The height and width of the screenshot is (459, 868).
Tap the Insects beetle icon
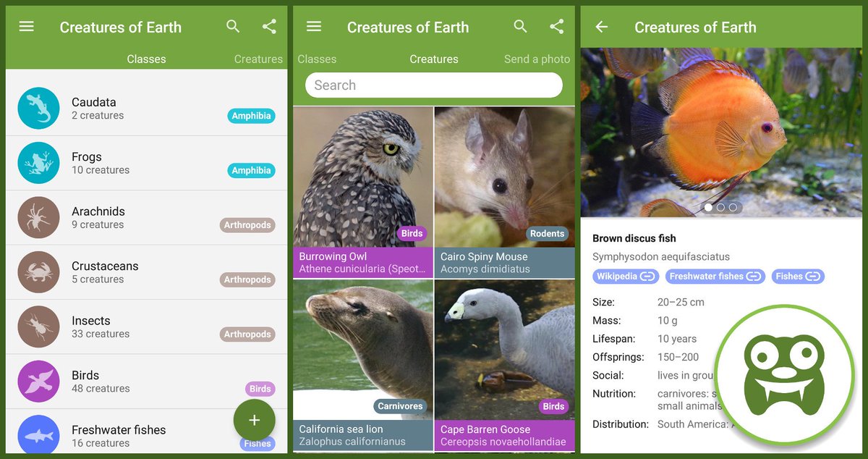38,327
